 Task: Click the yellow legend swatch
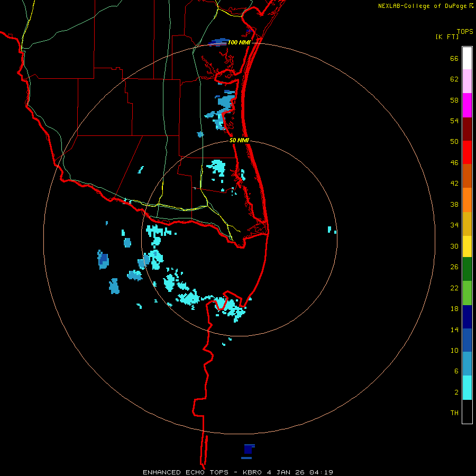[467, 246]
